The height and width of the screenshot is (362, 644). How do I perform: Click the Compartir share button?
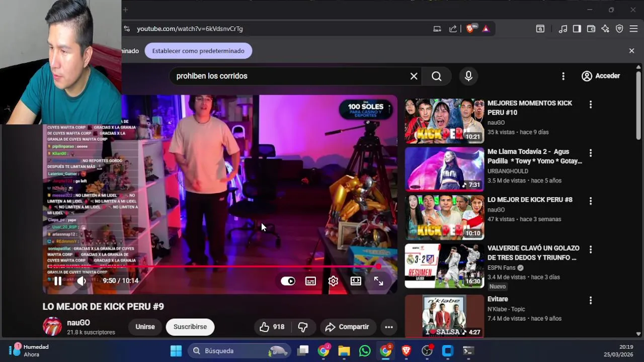pyautogui.click(x=347, y=327)
